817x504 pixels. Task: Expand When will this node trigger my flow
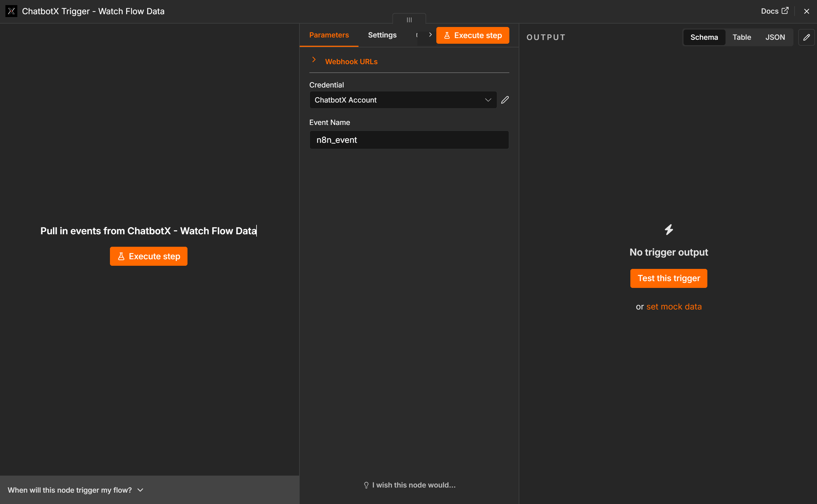coord(75,490)
